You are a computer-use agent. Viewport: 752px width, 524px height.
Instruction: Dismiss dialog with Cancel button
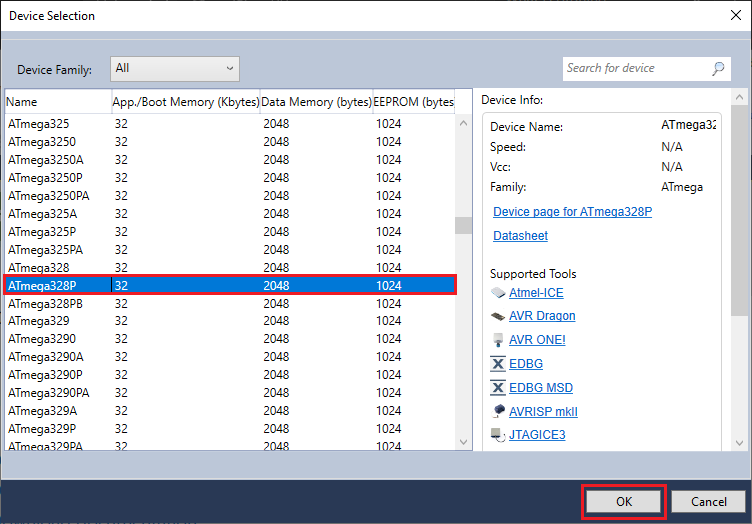pos(708,501)
